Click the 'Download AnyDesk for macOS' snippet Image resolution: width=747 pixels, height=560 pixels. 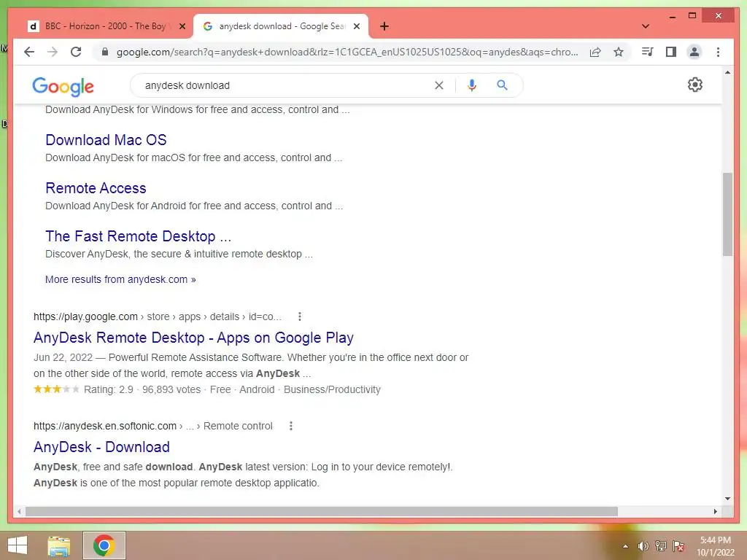tap(194, 158)
